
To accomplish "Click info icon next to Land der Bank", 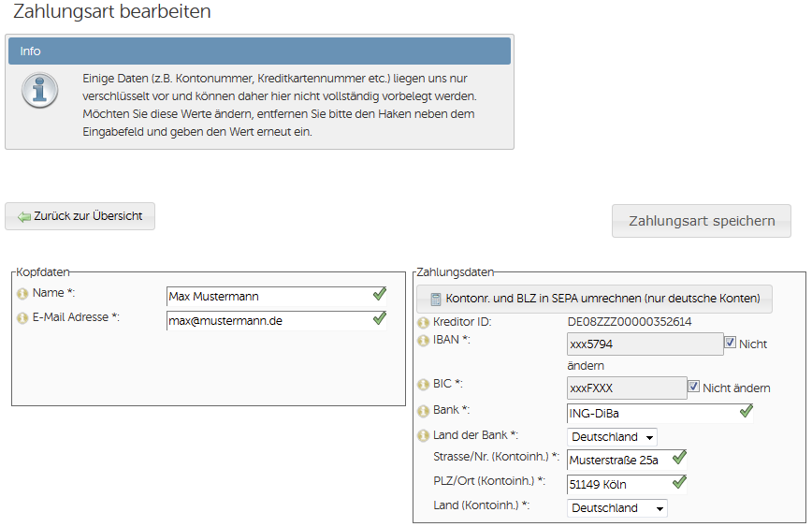I will [x=423, y=436].
